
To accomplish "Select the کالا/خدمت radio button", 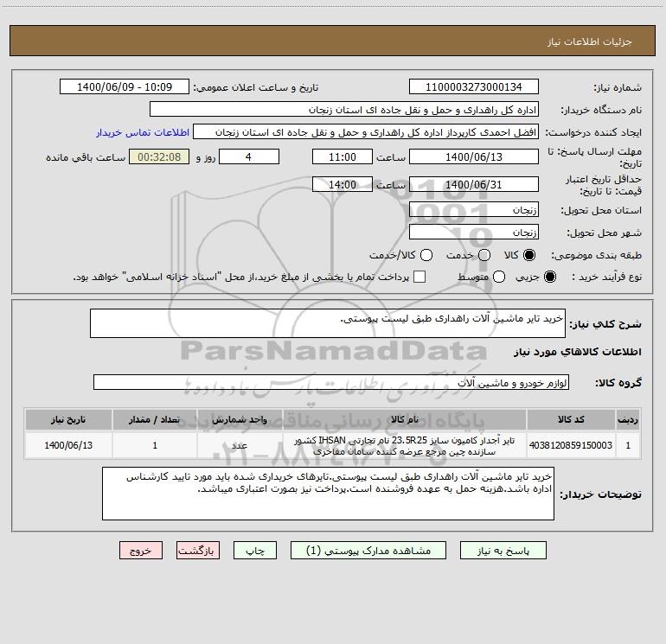I will 426,255.
